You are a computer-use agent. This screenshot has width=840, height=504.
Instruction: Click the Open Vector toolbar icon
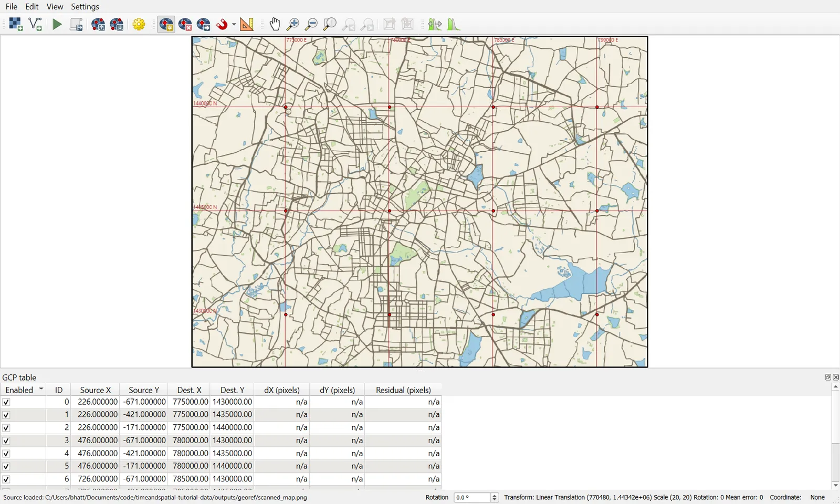pos(35,24)
